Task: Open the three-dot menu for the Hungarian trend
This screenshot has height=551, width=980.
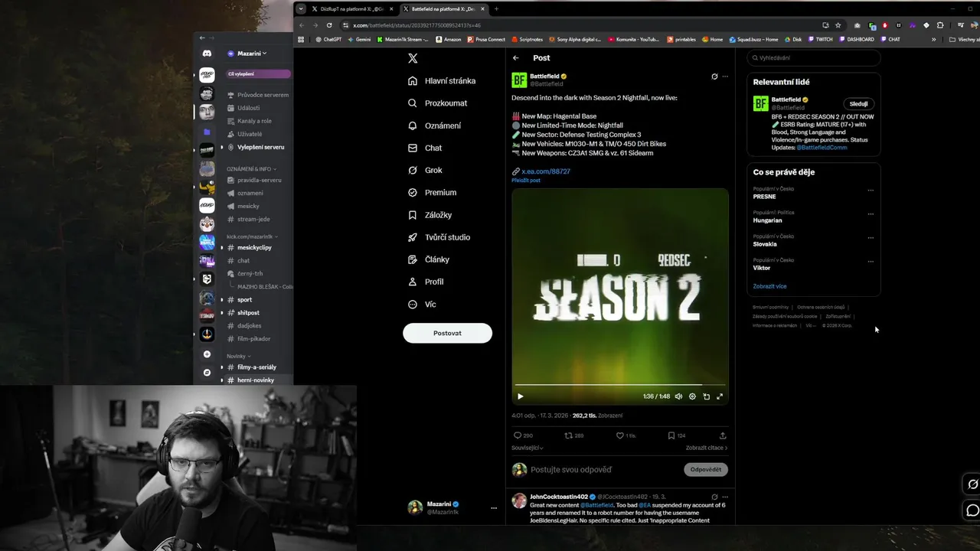Action: click(x=871, y=214)
